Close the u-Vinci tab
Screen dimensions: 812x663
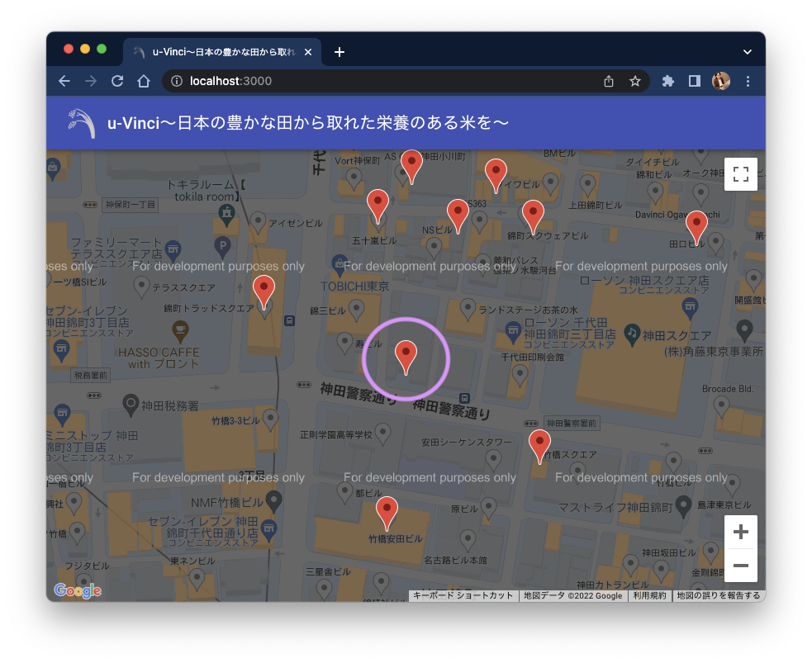pyautogui.click(x=308, y=52)
